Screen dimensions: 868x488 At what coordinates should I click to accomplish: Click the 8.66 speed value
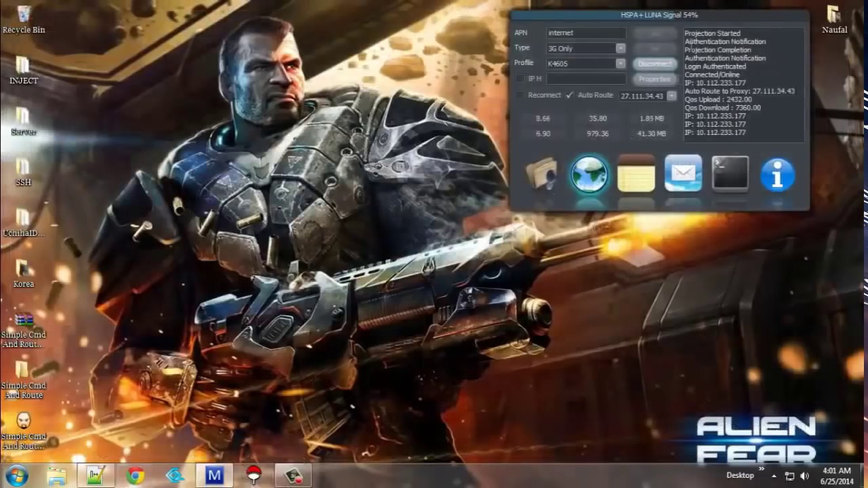point(542,119)
